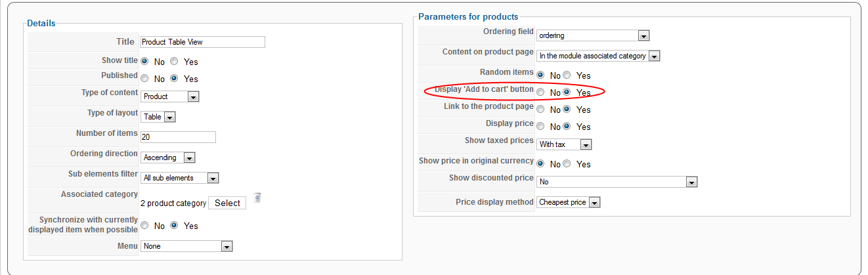Screen dimensions: 868x275
Task: Click into the Title text field
Action: coord(203,42)
